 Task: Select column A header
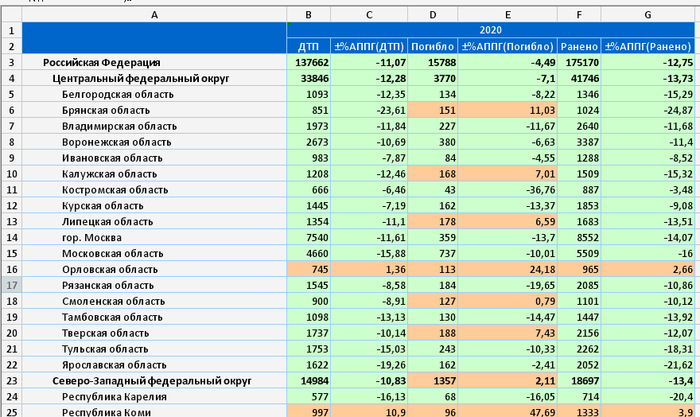click(154, 15)
